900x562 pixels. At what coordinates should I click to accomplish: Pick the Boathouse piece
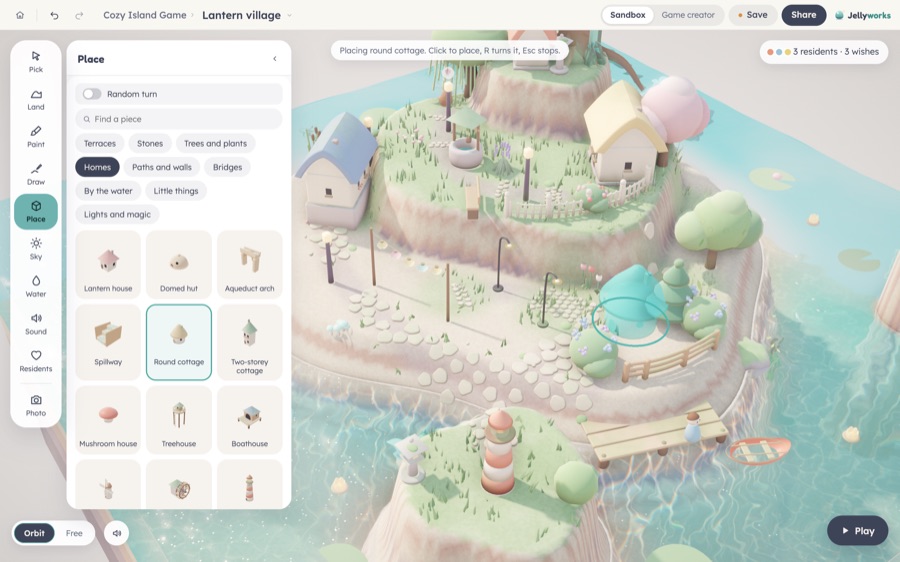(x=250, y=420)
